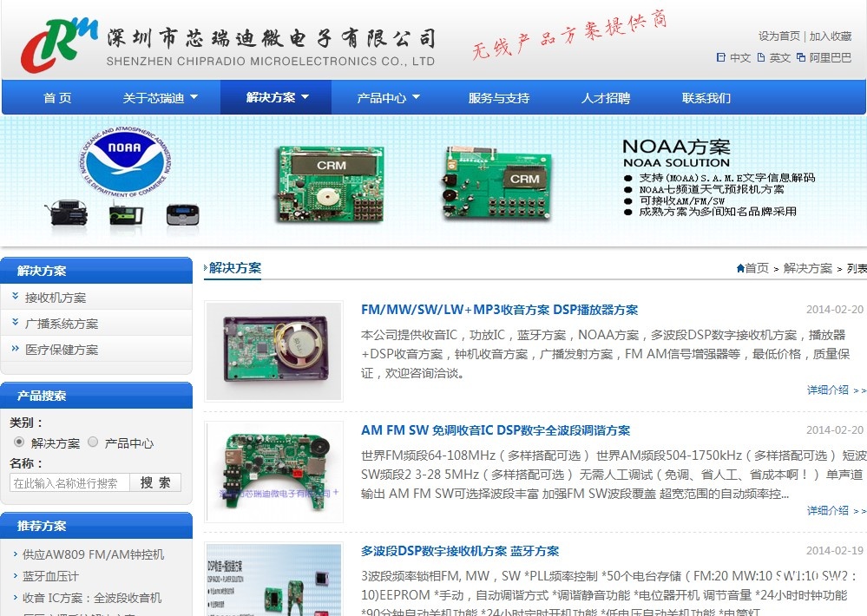Click the chevron icon beside 广播系统方案
867x616 pixels.
click(x=16, y=323)
